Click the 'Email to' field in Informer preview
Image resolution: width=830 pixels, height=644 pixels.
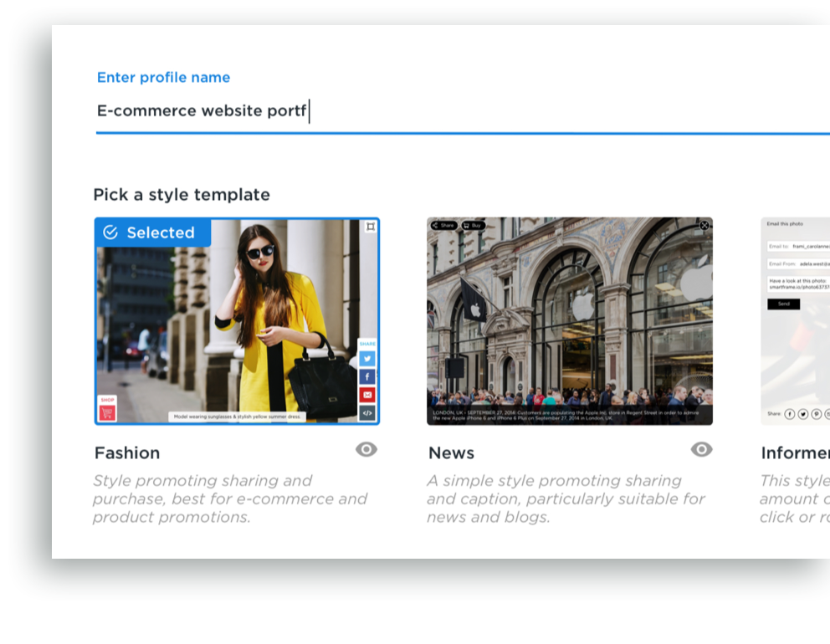799,246
